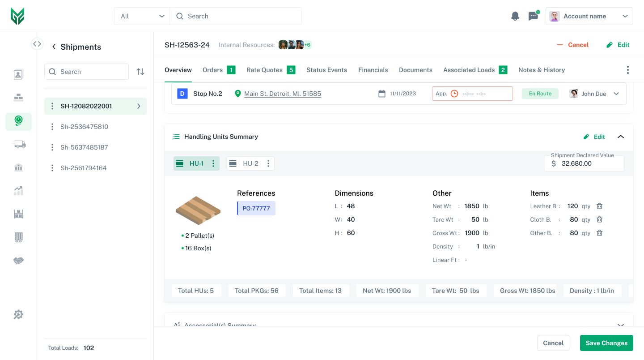Open the container trailer icon in the sidebar
Image resolution: width=644 pixels, height=360 pixels.
[18, 237]
